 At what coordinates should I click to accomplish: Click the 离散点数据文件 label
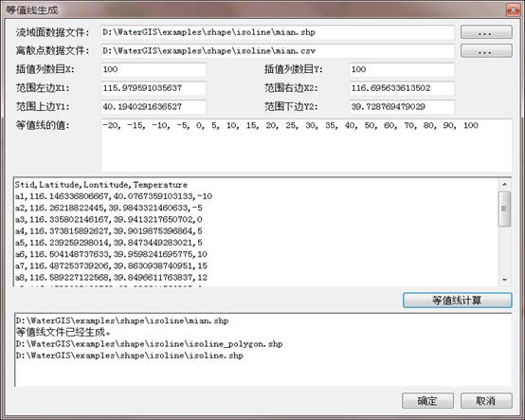click(52, 51)
